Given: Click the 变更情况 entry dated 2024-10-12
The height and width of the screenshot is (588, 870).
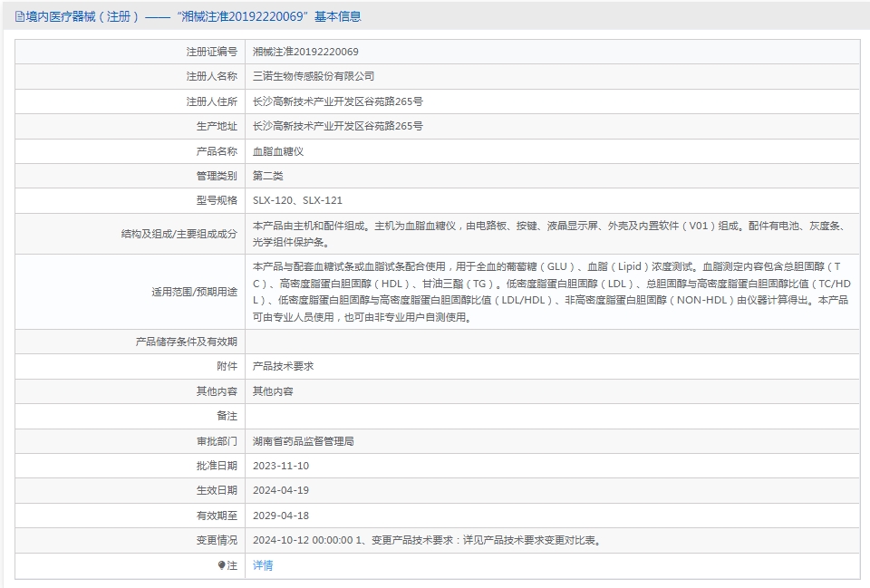Looking at the screenshot, I should tap(426, 540).
